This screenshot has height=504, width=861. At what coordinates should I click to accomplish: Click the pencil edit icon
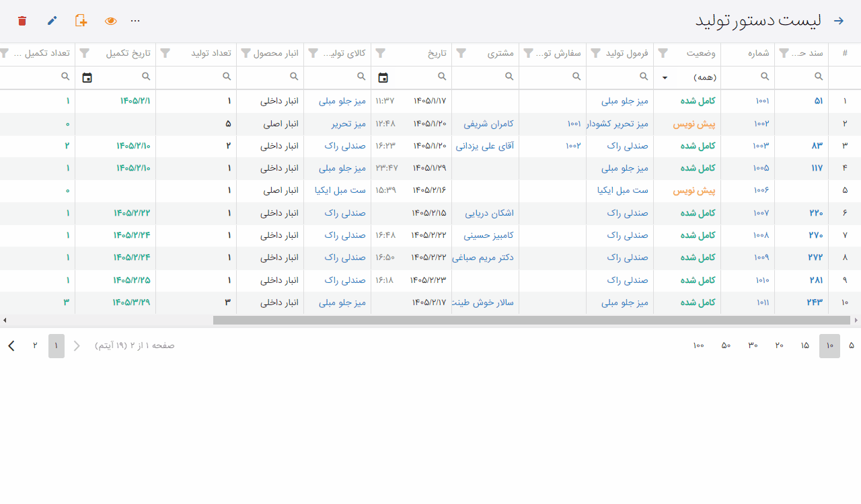pyautogui.click(x=52, y=21)
